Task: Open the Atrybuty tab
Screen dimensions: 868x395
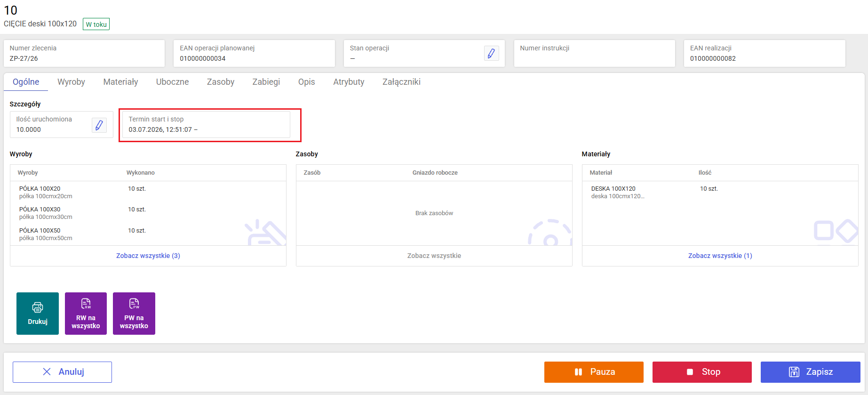Action: (349, 82)
